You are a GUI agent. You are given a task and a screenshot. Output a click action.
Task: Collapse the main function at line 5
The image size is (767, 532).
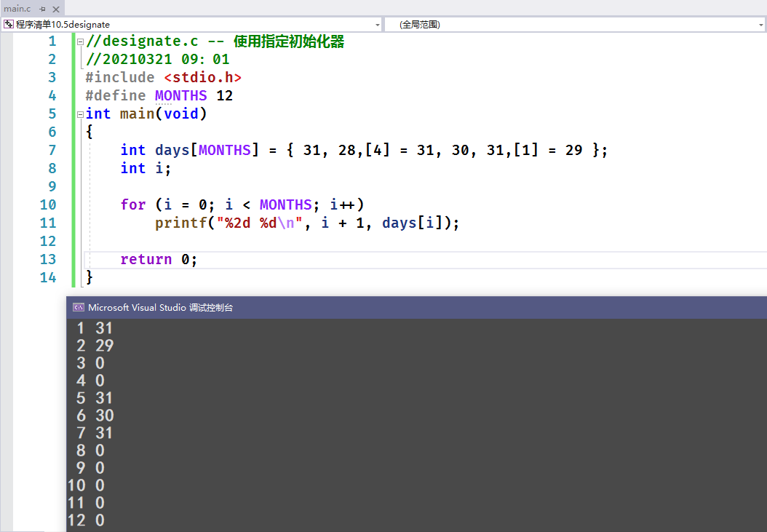80,114
